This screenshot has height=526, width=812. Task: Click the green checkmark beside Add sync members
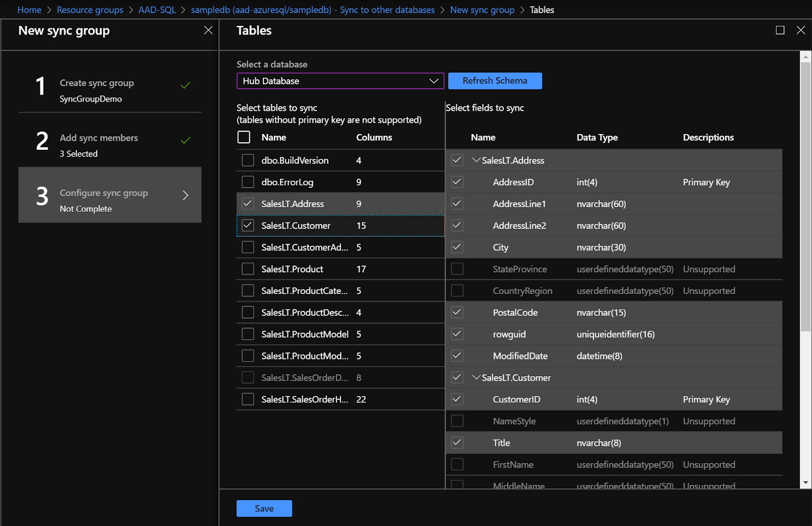point(186,140)
